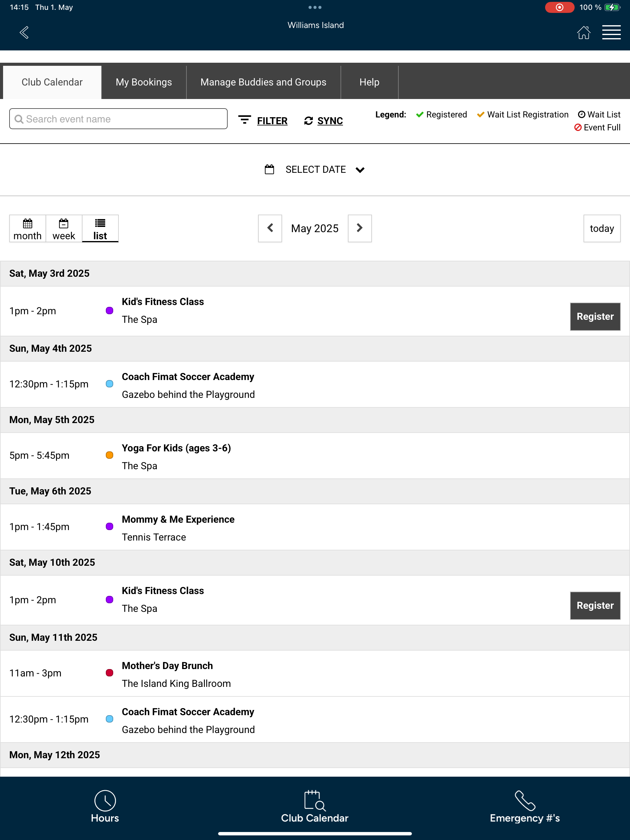Click the FILTER link
The height and width of the screenshot is (840, 630).
(x=272, y=121)
